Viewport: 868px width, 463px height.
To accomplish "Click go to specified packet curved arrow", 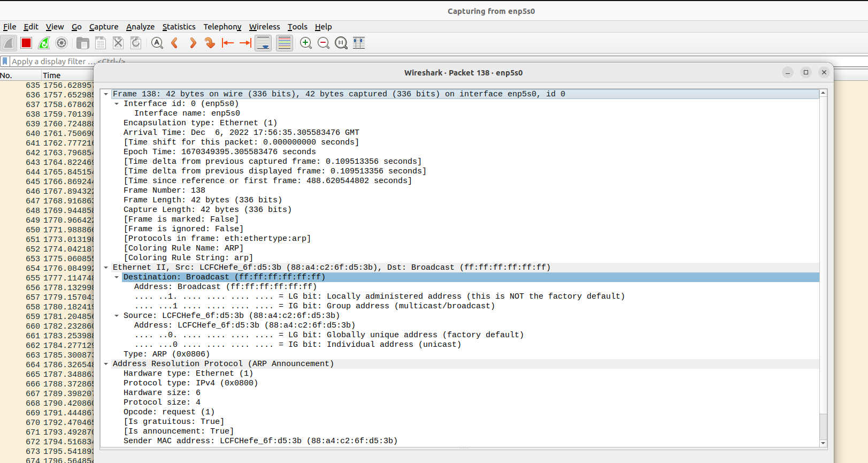I will click(x=210, y=43).
